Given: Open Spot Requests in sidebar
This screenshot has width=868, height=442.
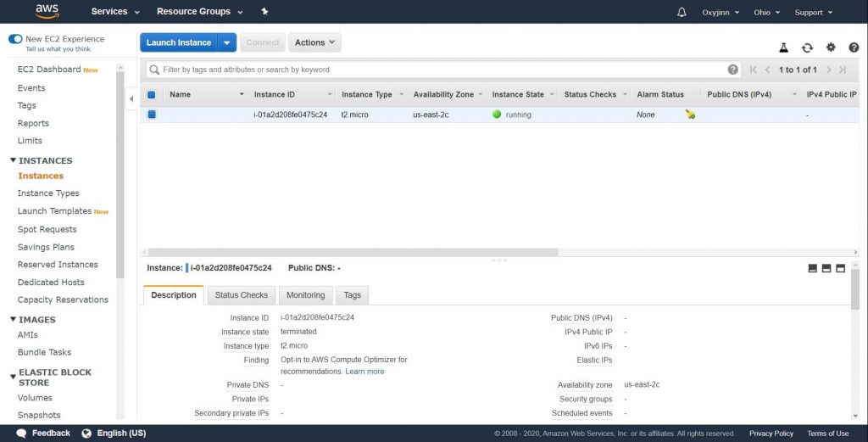Looking at the screenshot, I should [47, 229].
